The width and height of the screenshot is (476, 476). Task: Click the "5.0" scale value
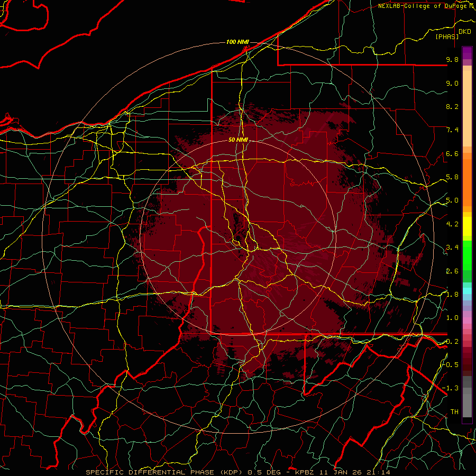point(452,200)
